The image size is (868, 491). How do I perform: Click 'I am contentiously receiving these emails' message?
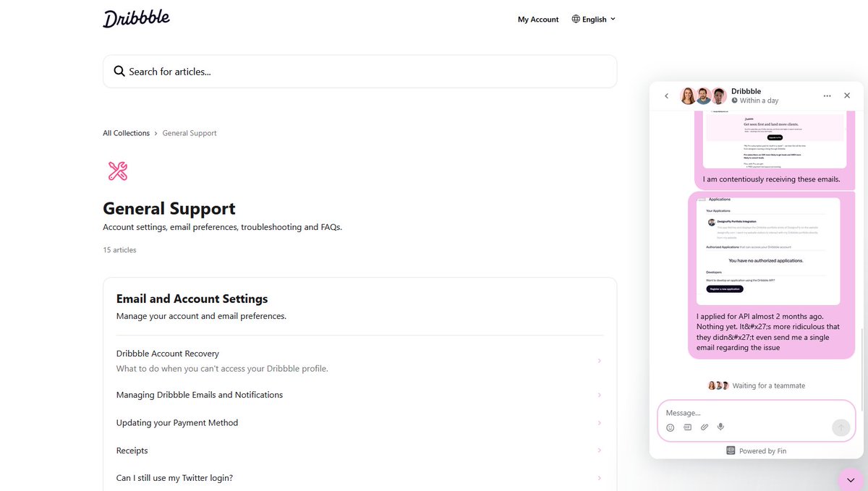point(771,179)
